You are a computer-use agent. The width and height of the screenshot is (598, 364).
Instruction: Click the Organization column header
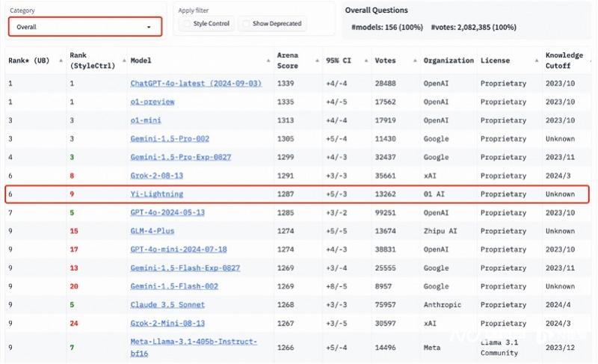[449, 61]
